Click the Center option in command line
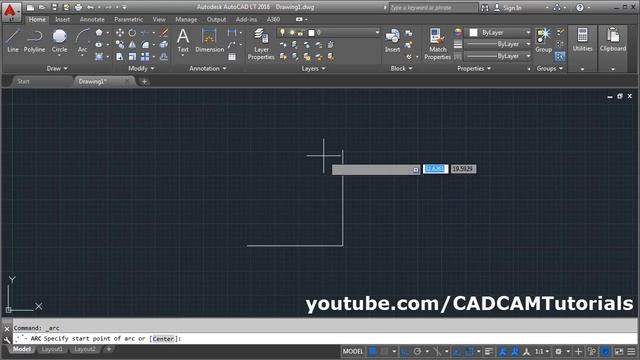Screen dimensions: 640x360 pyautogui.click(x=163, y=338)
